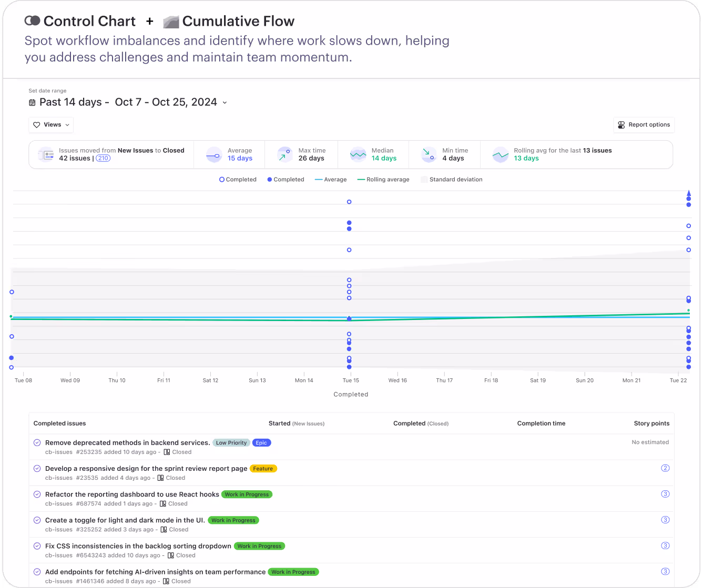Sort by the Story points column header
Image resolution: width=703 pixels, height=588 pixels.
[x=651, y=424]
